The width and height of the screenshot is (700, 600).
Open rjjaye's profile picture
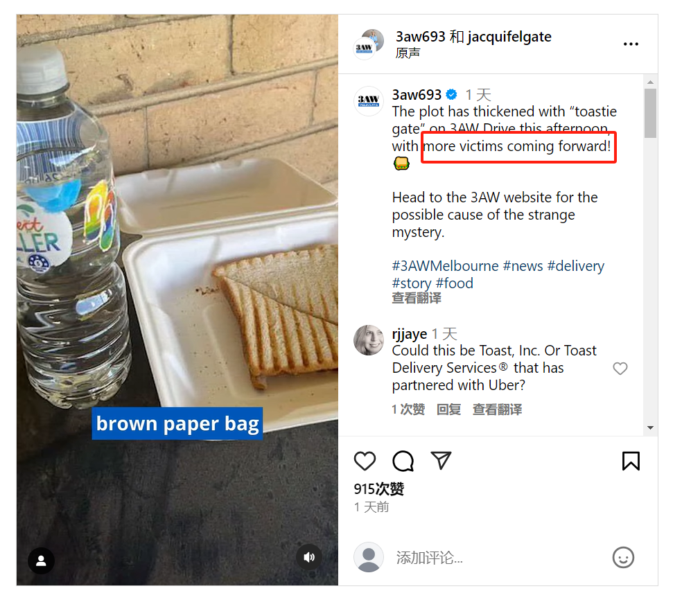click(369, 340)
